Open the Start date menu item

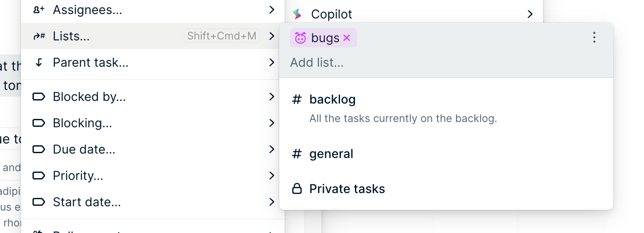click(87, 202)
